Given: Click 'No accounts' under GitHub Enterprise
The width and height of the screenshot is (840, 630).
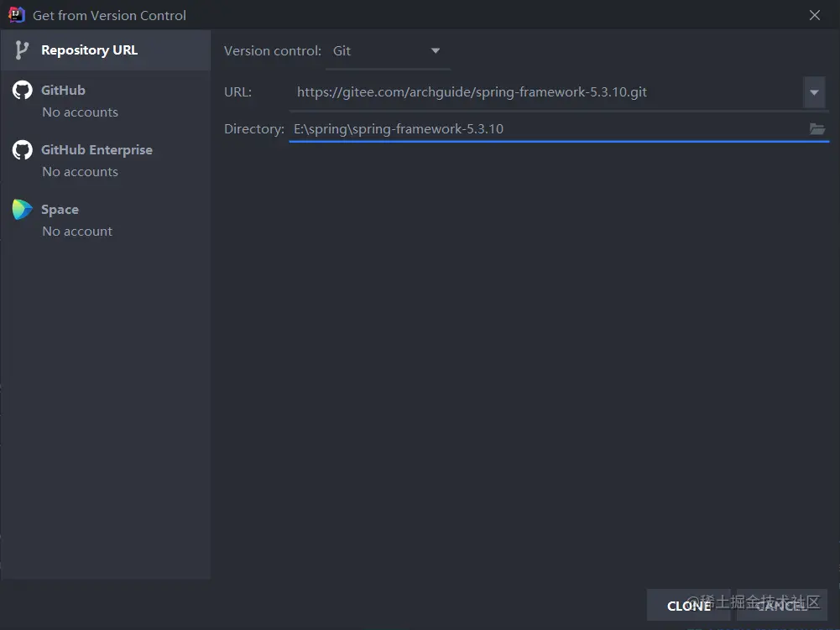Looking at the screenshot, I should (x=81, y=172).
